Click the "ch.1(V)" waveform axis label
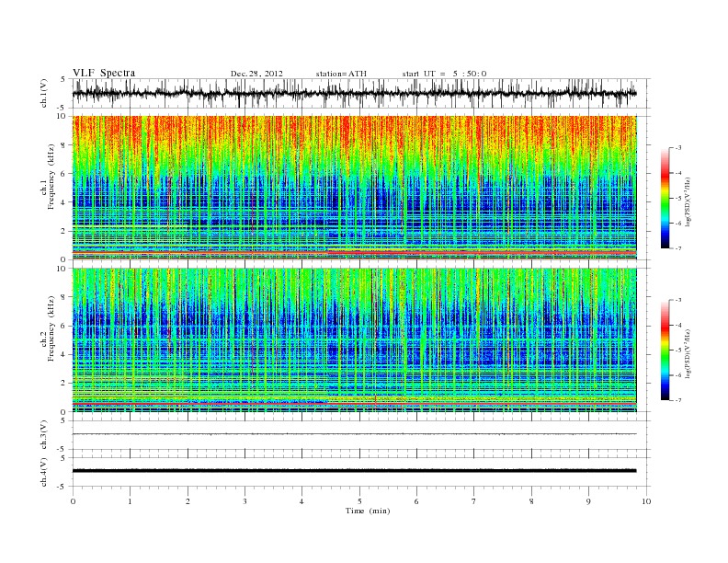The width and height of the screenshot is (728, 563). 44,93
